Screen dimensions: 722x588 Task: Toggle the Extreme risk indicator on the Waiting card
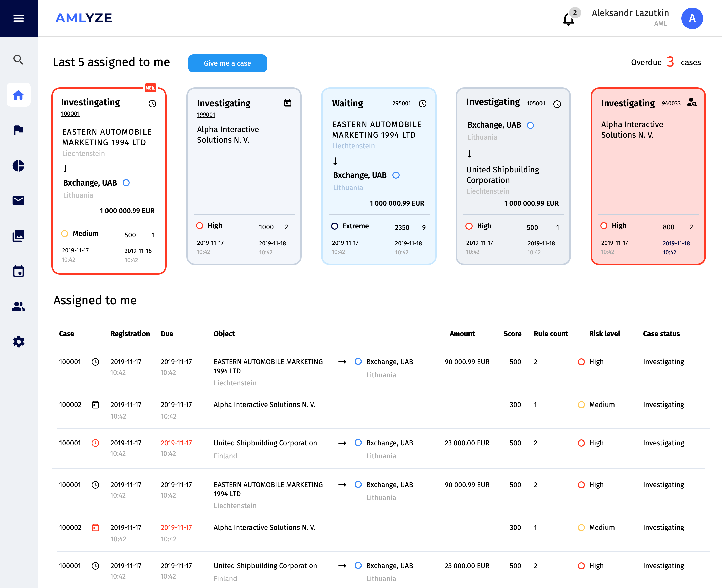point(335,226)
